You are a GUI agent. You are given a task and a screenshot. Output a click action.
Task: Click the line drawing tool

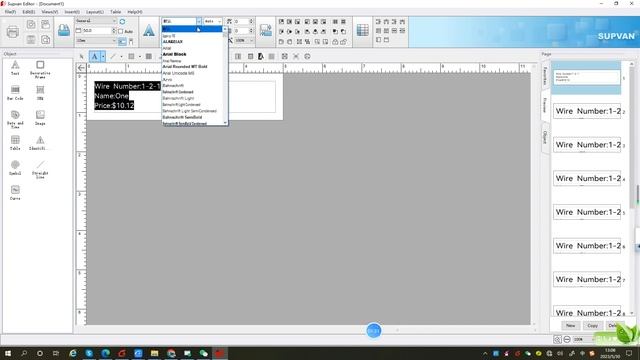[x=113, y=56]
